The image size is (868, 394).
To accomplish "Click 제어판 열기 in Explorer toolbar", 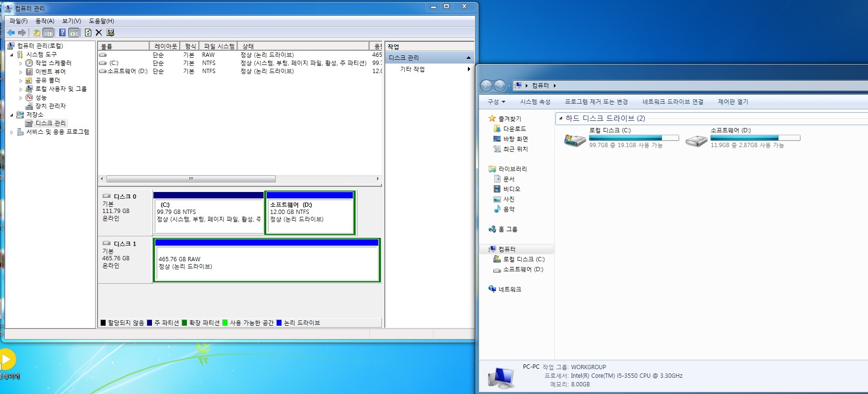I will tap(733, 102).
